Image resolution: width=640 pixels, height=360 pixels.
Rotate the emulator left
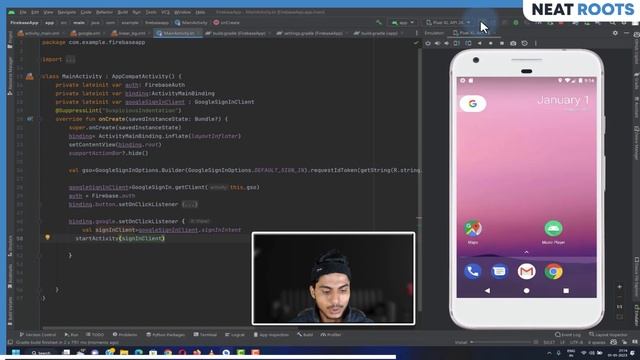click(457, 43)
